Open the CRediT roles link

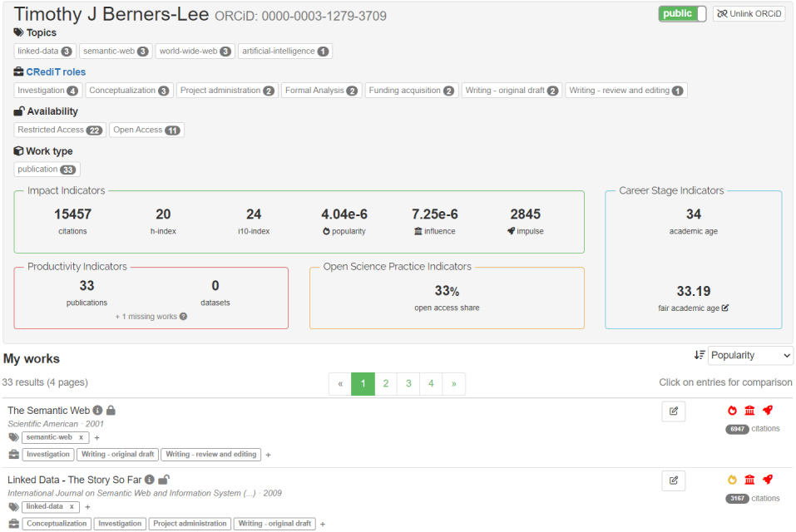pos(56,72)
